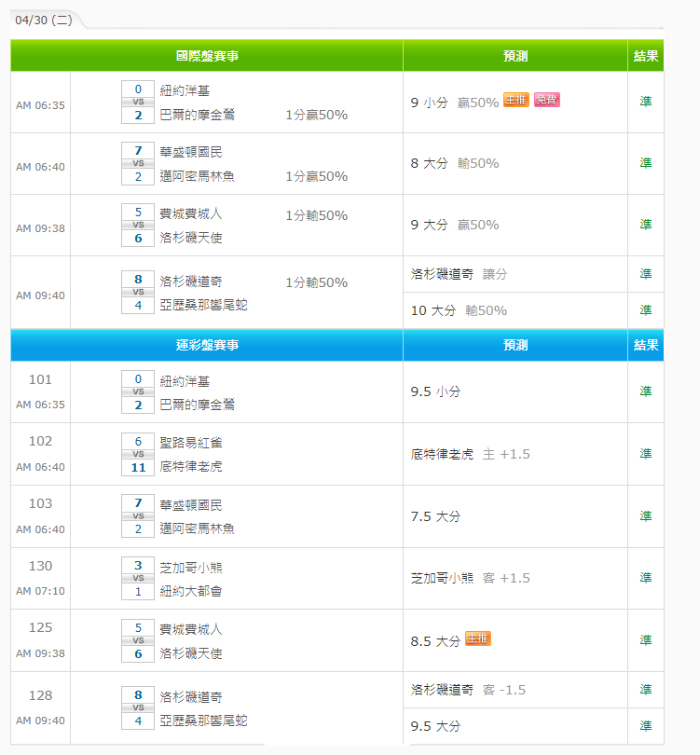700x755 pixels.
Task: Click the AM 07:10 time in game 130
Action: click(x=40, y=591)
